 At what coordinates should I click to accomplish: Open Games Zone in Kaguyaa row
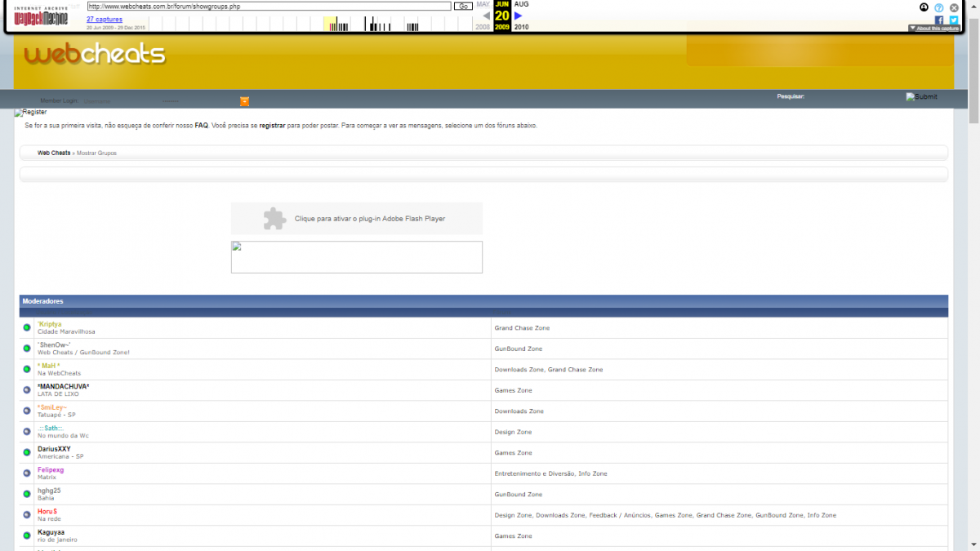pos(513,535)
